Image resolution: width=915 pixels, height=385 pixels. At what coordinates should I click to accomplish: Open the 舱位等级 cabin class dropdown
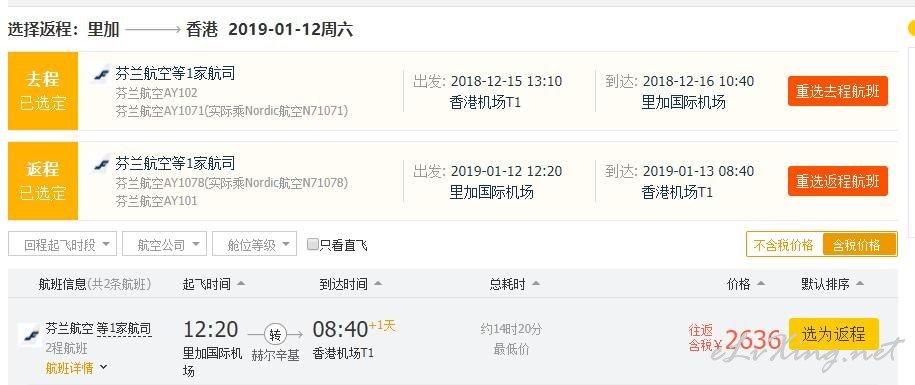point(254,244)
